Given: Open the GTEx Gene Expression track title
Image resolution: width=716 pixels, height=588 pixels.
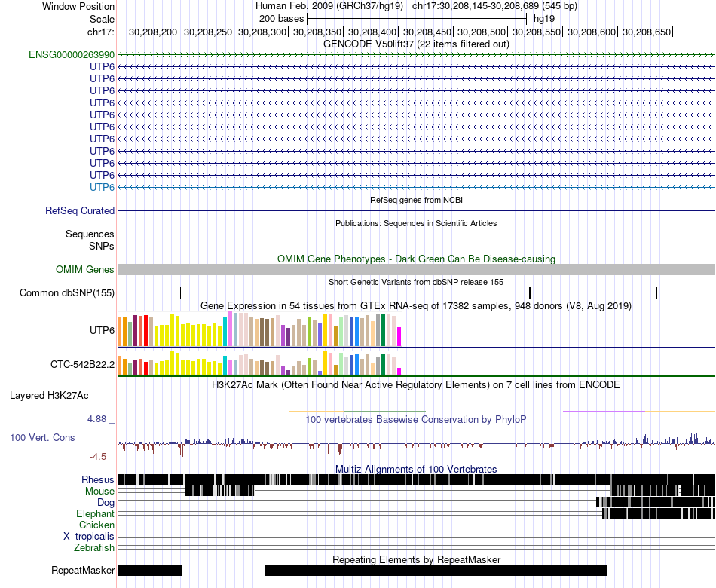Looking at the screenshot, I should pos(416,305).
